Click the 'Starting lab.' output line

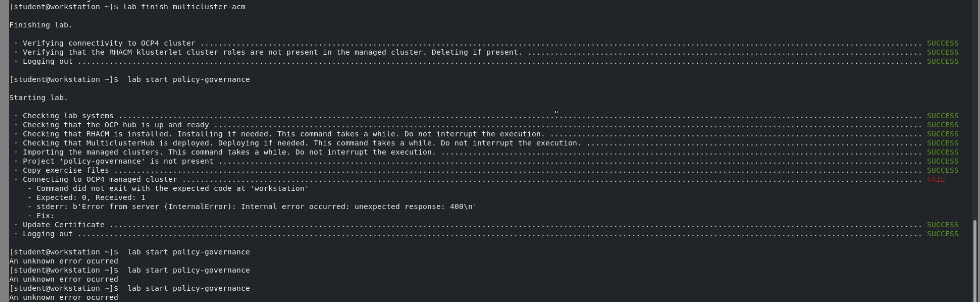click(38, 98)
